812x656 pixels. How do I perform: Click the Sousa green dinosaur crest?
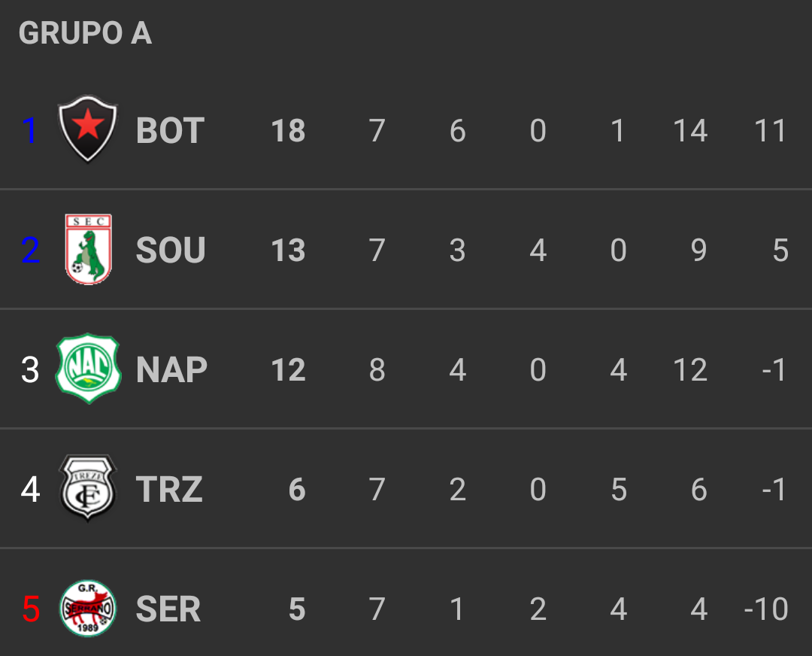tap(88, 249)
